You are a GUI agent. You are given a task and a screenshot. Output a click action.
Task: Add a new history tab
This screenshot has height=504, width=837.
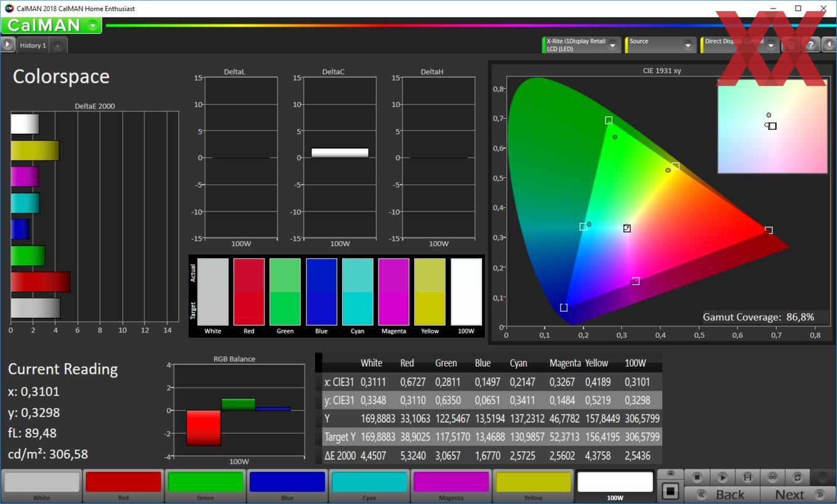57,46
